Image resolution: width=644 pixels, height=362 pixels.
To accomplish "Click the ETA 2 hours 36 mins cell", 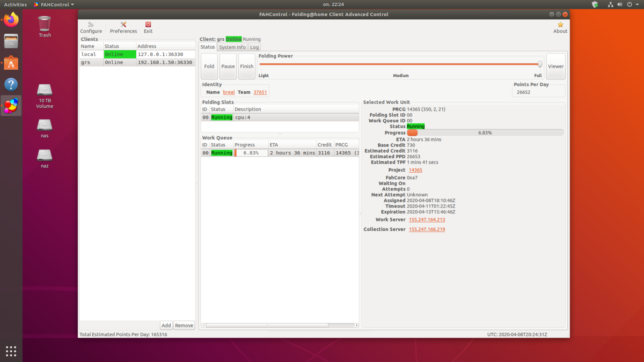I will tap(292, 153).
